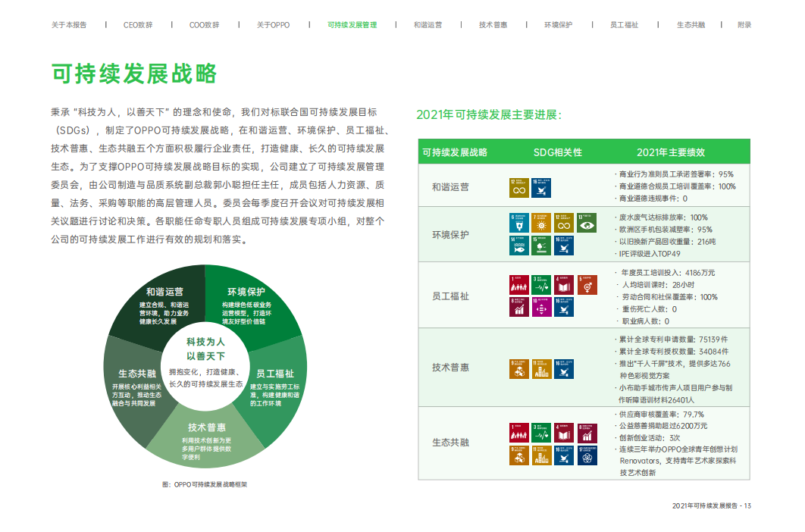This screenshot has height=532, width=805.
Task: Go to the 附录 section
Action: click(x=744, y=25)
